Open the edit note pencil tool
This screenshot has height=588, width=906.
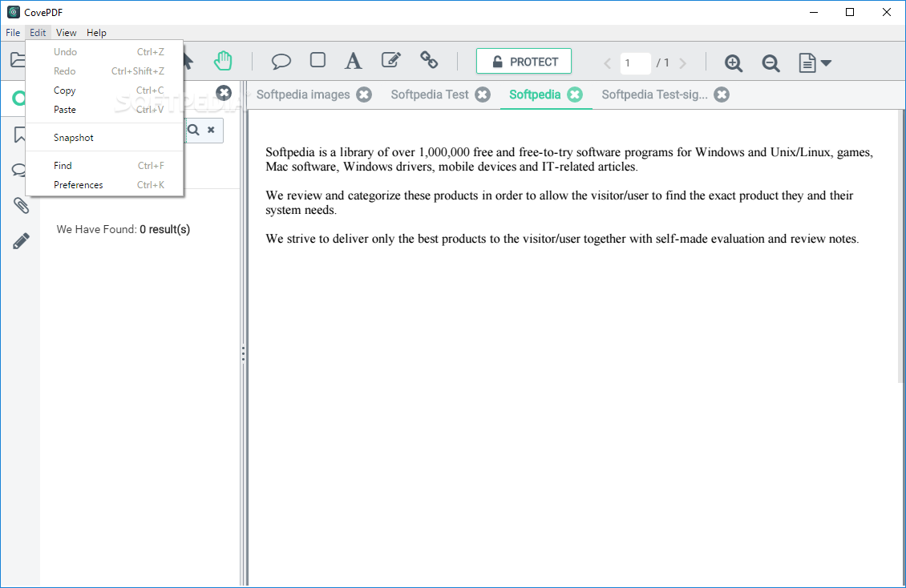pos(391,60)
